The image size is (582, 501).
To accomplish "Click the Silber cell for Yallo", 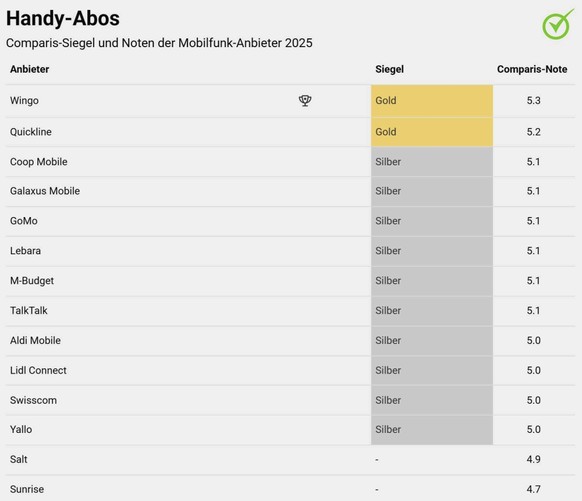I will [x=432, y=430].
